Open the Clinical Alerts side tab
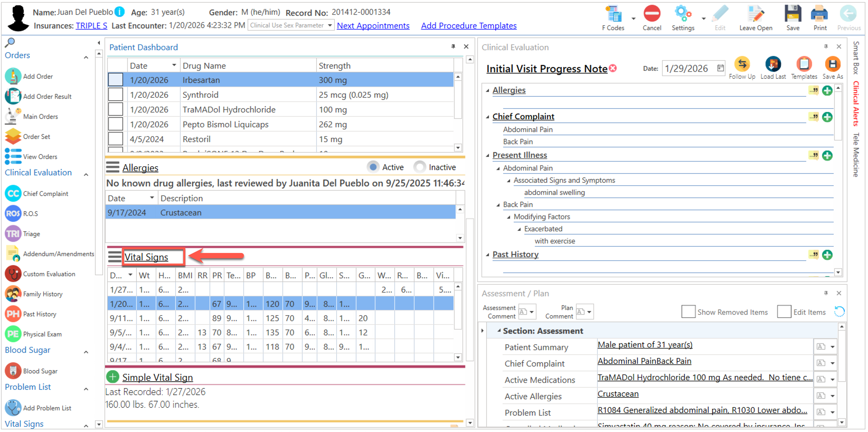 point(856,104)
